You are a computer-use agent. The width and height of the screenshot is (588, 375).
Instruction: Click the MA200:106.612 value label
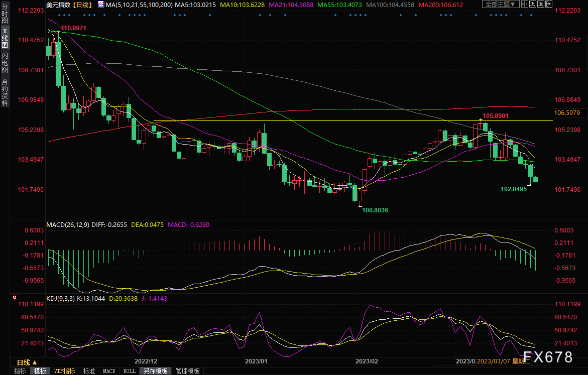(x=441, y=5)
